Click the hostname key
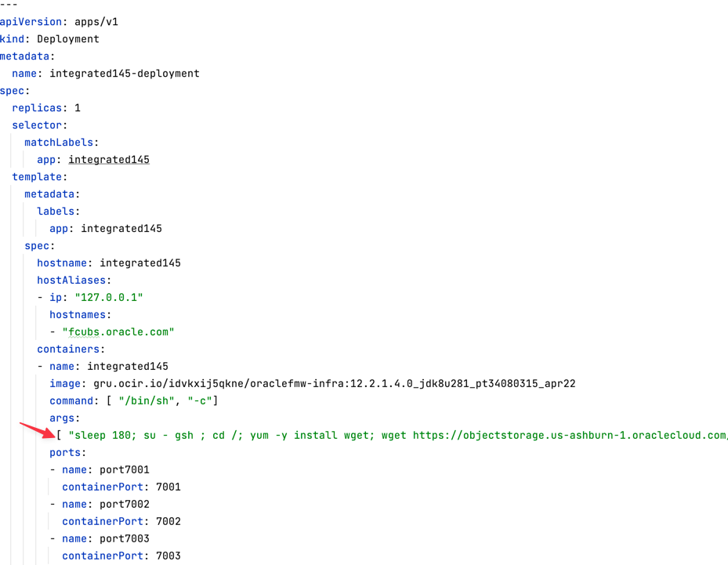 point(62,263)
